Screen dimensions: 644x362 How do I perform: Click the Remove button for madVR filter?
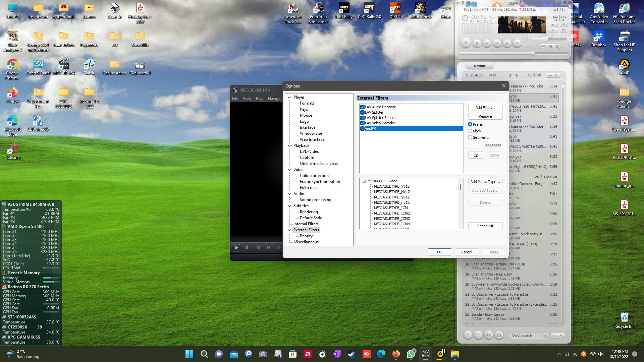tap(485, 116)
